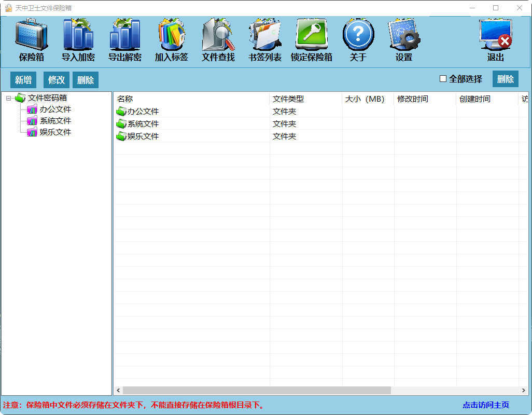Select 娱乐文件 in the folder tree
The width and height of the screenshot is (532, 415).
pyautogui.click(x=55, y=132)
